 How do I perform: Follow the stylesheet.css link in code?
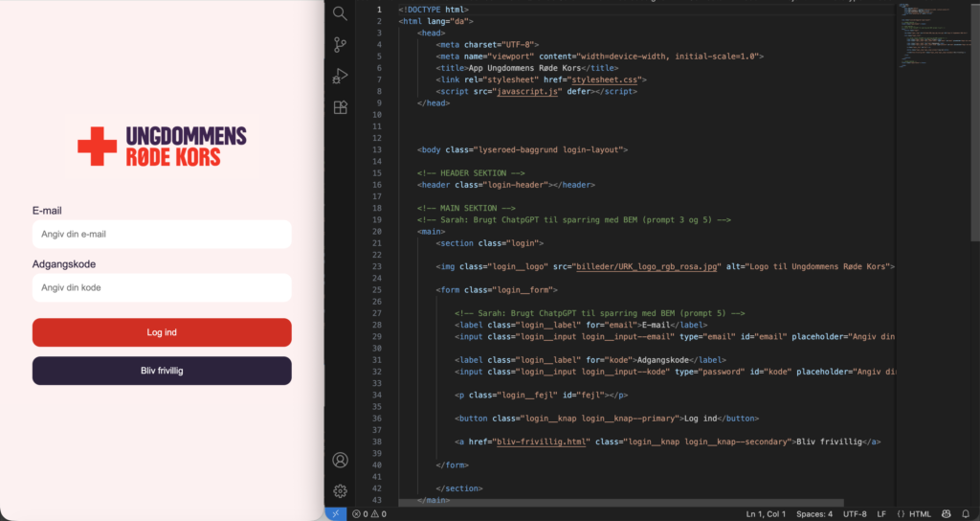(x=605, y=79)
